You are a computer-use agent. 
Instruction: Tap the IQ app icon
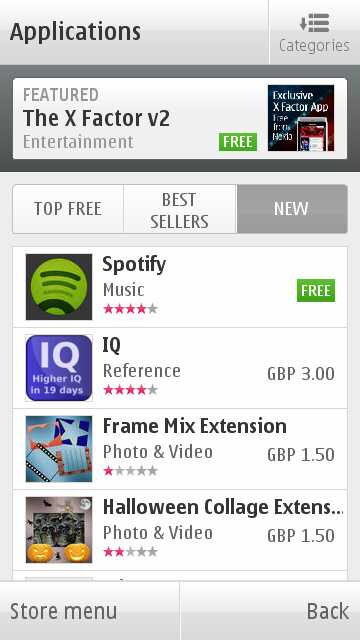(x=59, y=368)
